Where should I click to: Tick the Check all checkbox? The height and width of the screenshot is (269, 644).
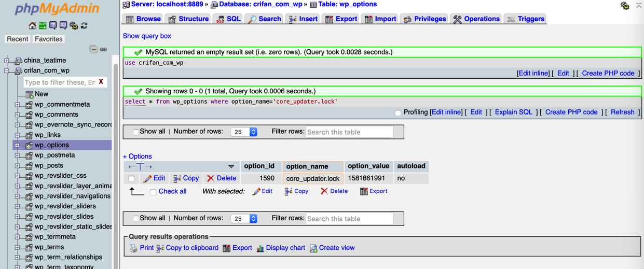point(153,192)
